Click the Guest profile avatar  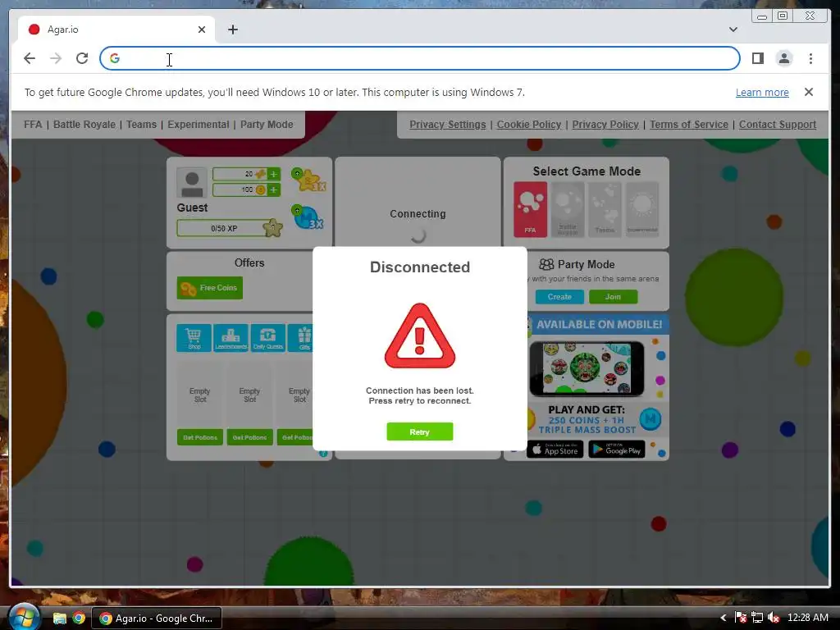192,183
